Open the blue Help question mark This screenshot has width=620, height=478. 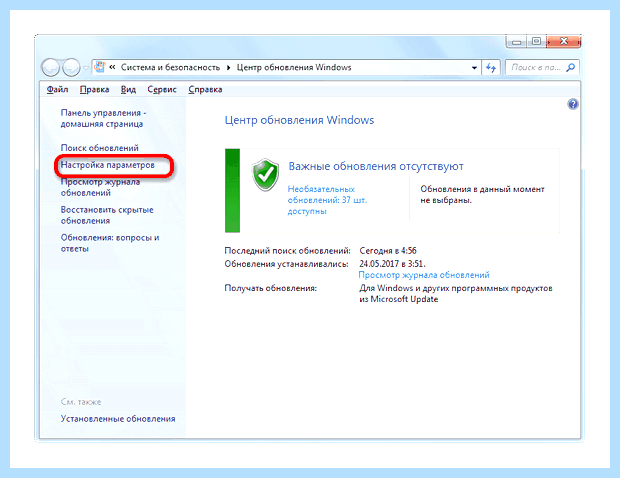tap(573, 104)
